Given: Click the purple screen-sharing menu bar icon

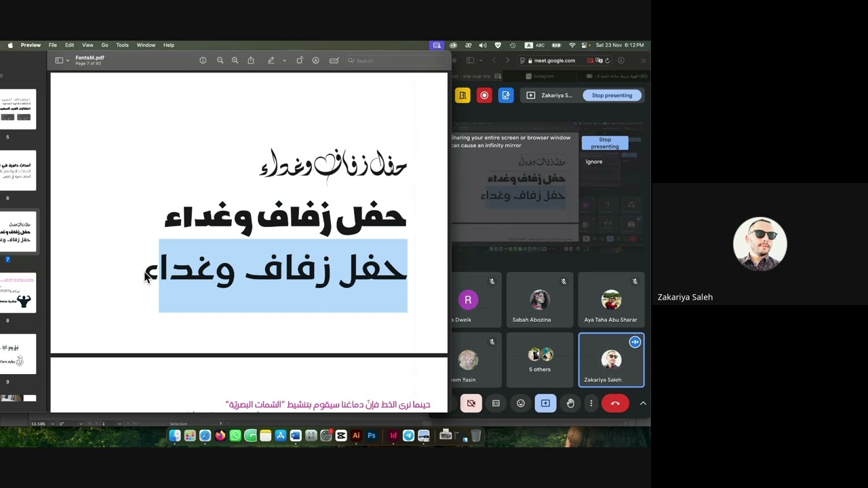Looking at the screenshot, I should [x=437, y=45].
